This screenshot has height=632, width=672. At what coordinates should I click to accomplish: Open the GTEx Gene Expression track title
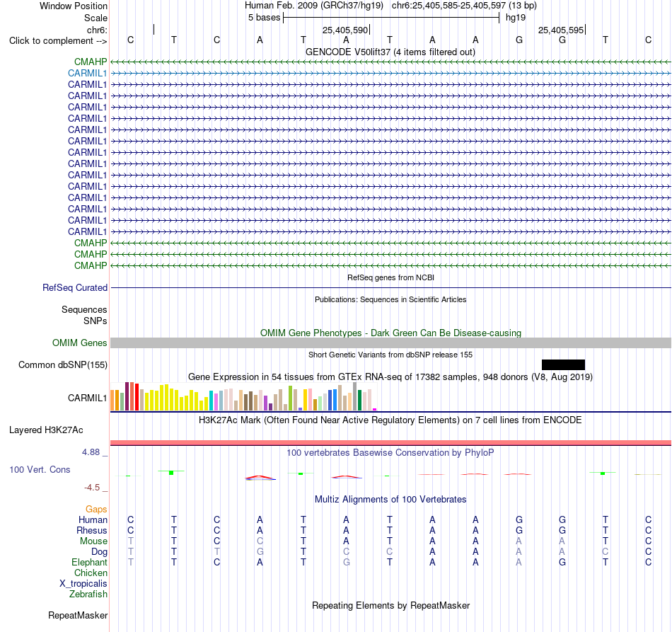(x=390, y=377)
